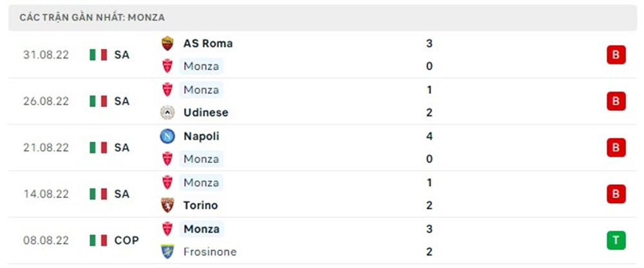
Task: Select the Napoli team name
Action: coord(201,137)
